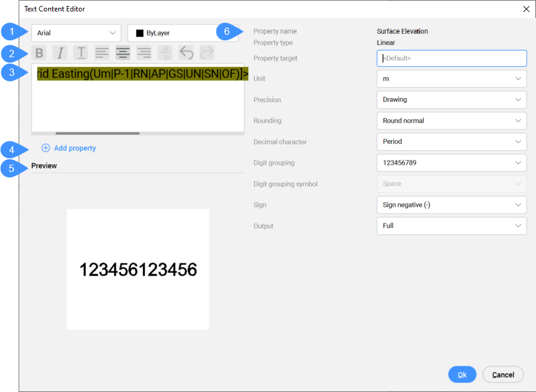Toggle Overline text formatting icon

pos(81,53)
